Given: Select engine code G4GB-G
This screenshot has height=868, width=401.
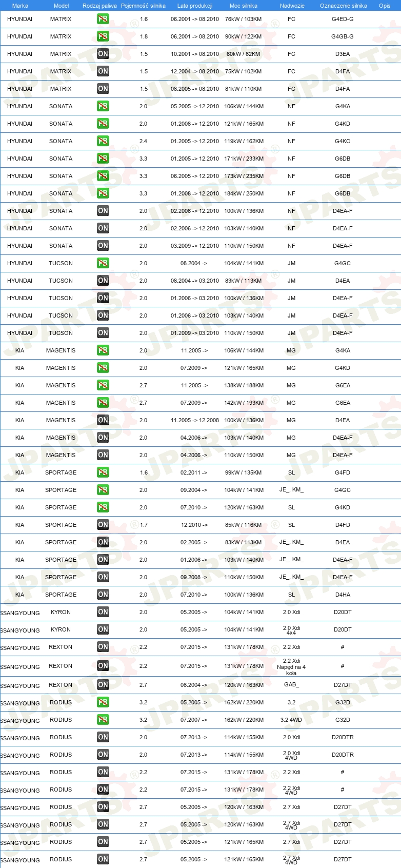Looking at the screenshot, I should pyautogui.click(x=343, y=36).
